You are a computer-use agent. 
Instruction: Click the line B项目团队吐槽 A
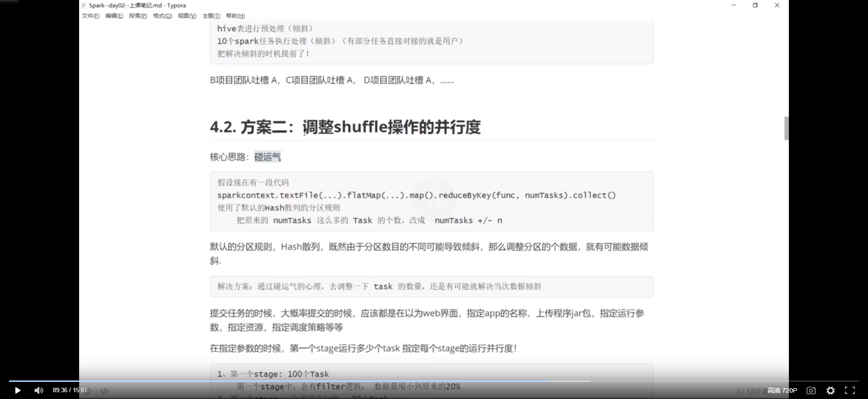pyautogui.click(x=332, y=80)
